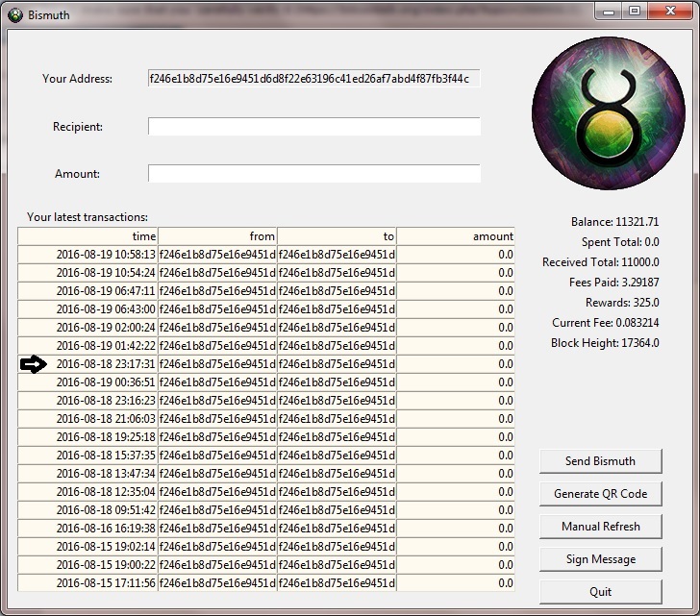Screen dimensions: 700x616
Task: Click 'to' address in 10:54:24 row
Action: click(337, 273)
